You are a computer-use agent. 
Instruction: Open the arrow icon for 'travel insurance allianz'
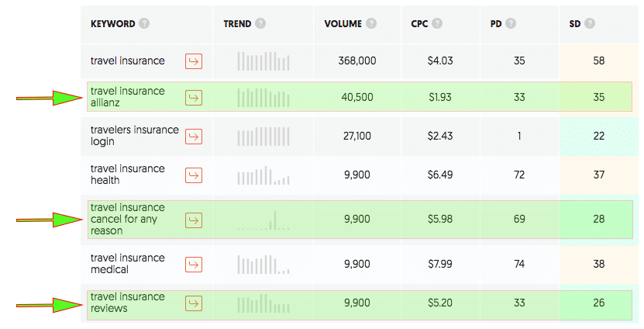194,97
